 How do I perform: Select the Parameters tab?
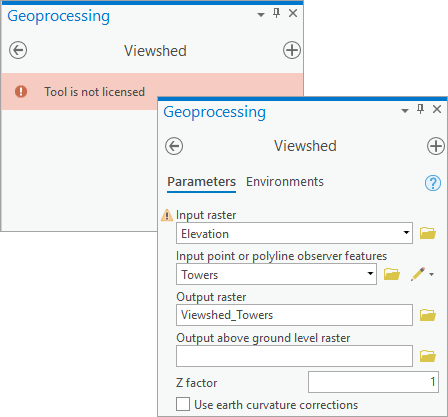[x=201, y=182]
